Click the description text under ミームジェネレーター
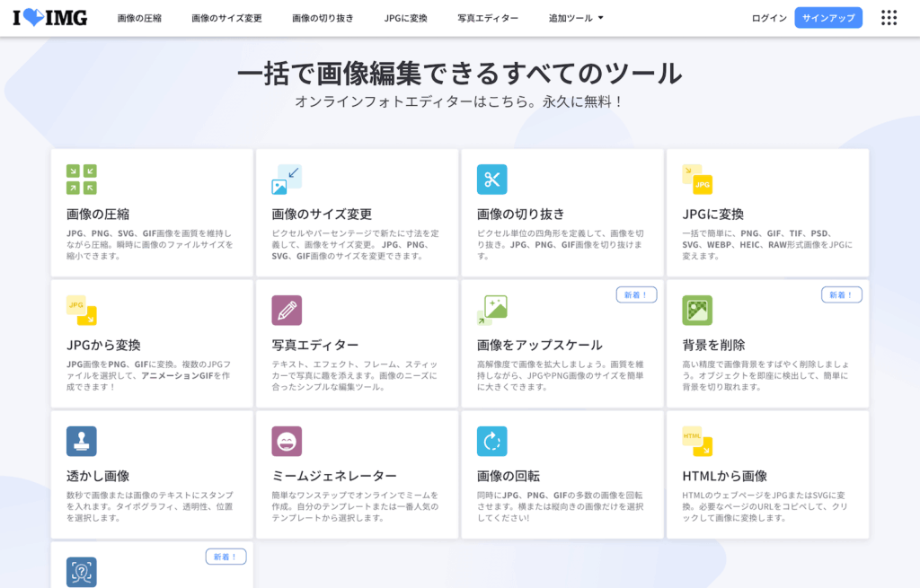The height and width of the screenshot is (588, 920). [355, 506]
